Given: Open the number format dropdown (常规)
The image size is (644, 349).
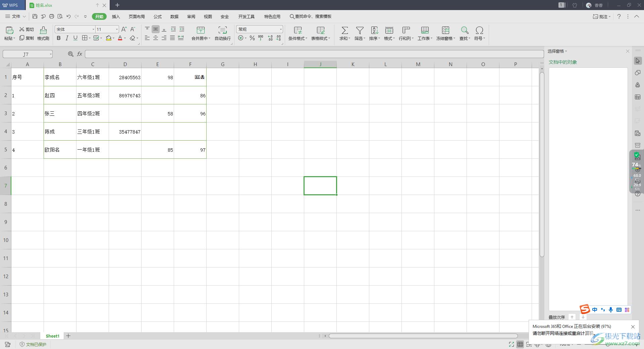Looking at the screenshot, I should pyautogui.click(x=281, y=29).
